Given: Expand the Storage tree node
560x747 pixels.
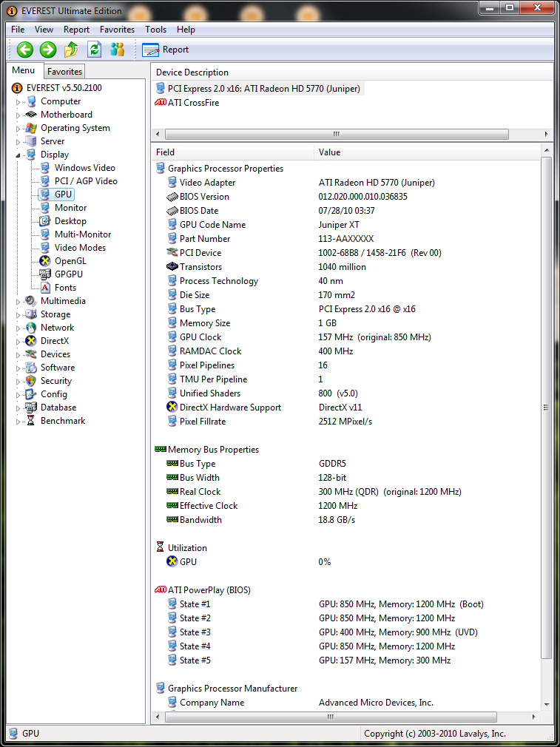Looking at the screenshot, I should click(18, 315).
